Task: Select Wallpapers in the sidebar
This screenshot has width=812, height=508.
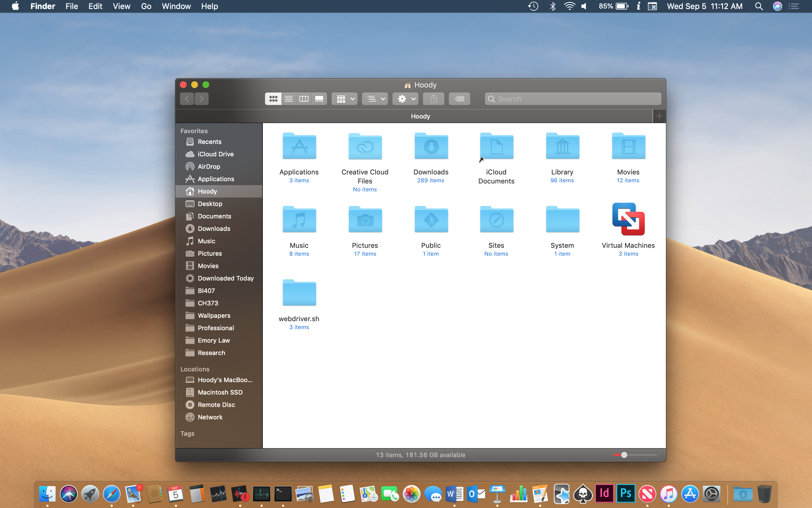Action: pos(219,316)
